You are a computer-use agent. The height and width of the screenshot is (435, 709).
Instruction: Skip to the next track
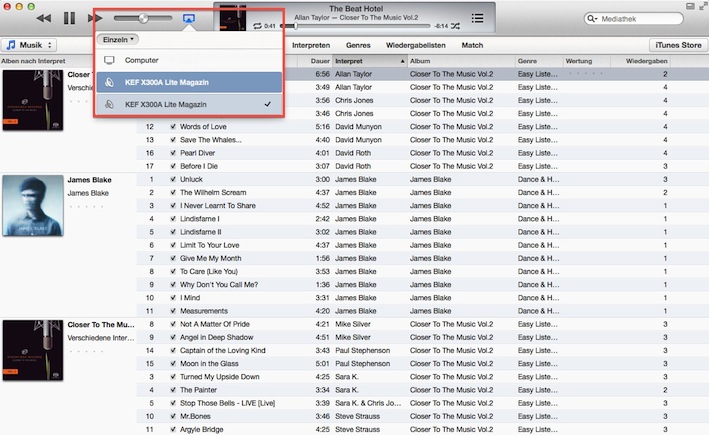(x=95, y=18)
